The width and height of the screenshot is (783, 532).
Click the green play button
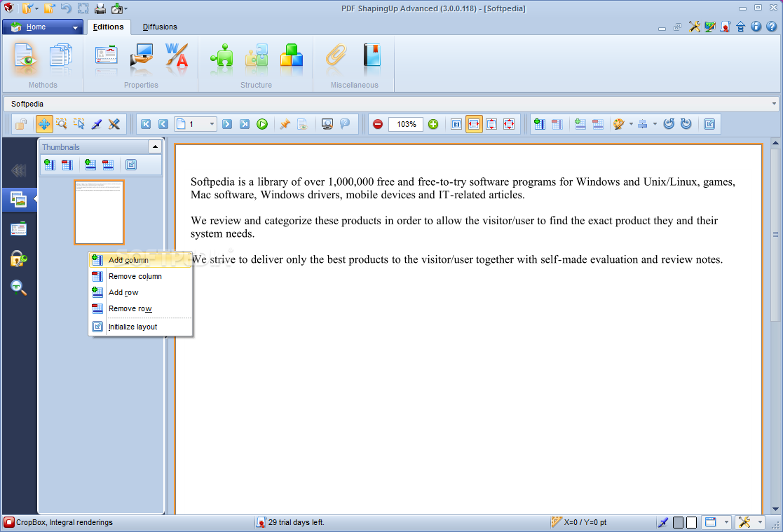tap(262, 124)
